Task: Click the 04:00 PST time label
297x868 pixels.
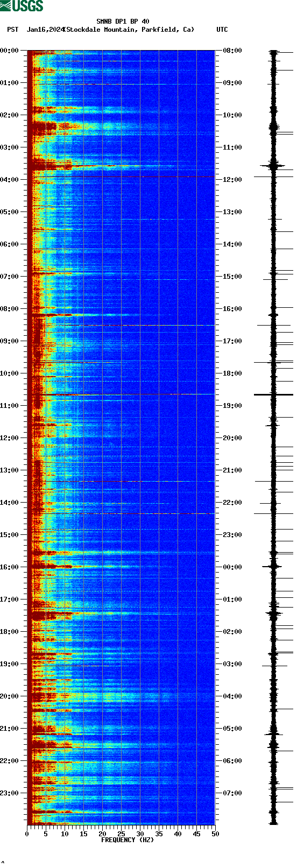Action: [10, 180]
